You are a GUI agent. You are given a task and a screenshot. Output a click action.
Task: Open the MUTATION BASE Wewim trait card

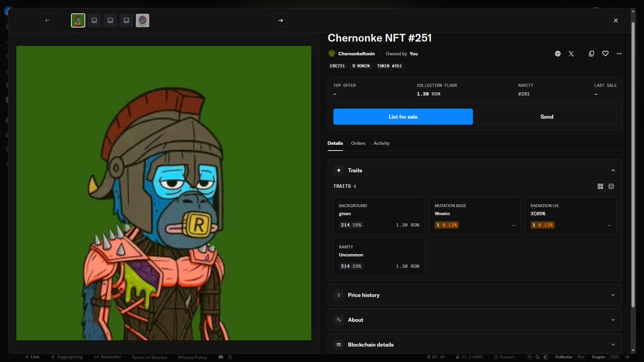(x=474, y=216)
